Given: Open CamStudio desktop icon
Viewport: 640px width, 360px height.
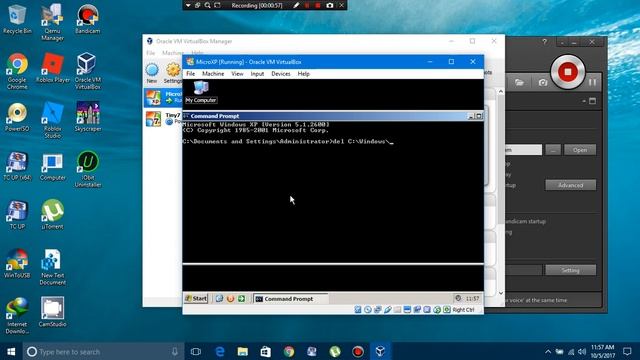Looking at the screenshot, I should (x=52, y=312).
